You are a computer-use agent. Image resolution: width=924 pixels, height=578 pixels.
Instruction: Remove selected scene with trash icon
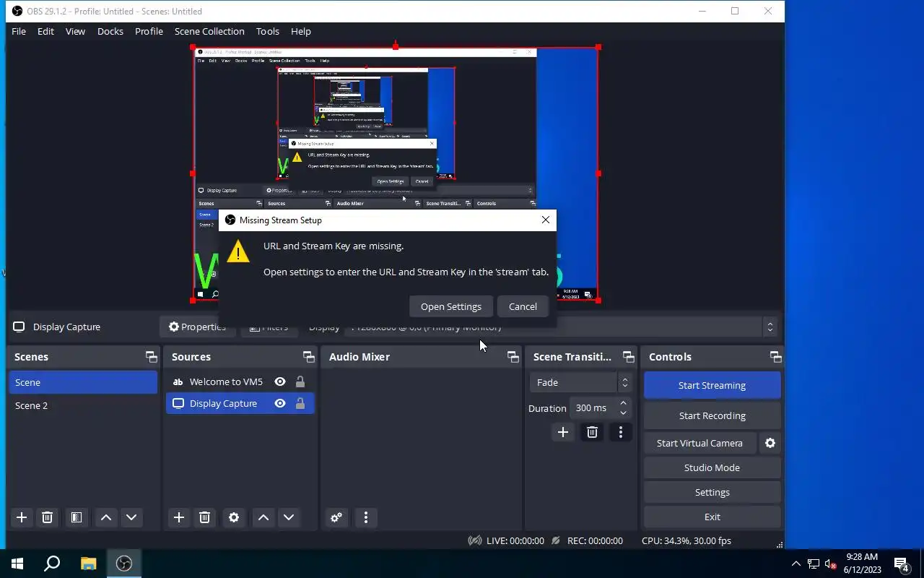click(x=48, y=517)
